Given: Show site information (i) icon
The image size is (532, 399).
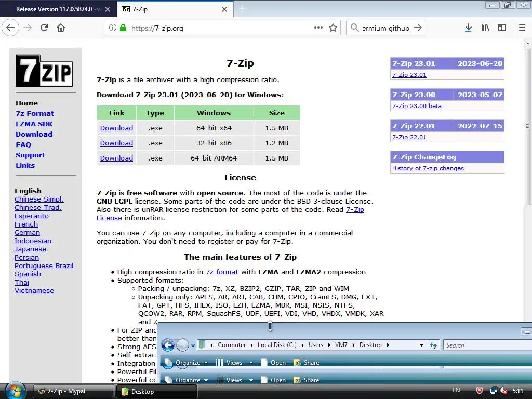Looking at the screenshot, I should 113,28.
